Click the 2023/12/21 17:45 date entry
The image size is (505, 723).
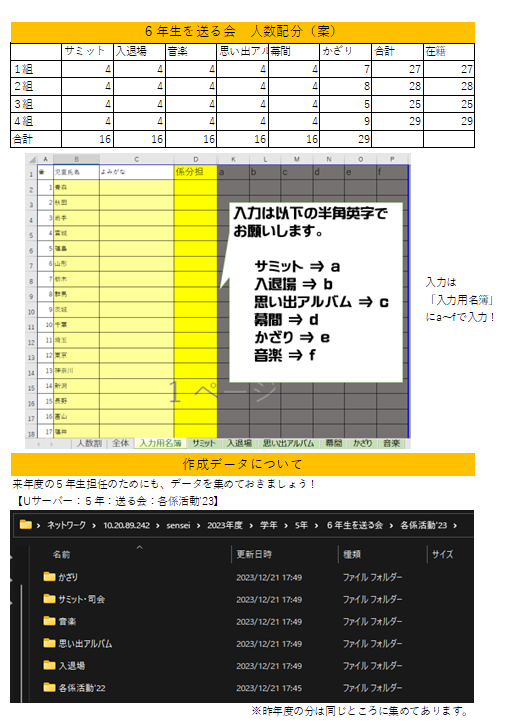(269, 688)
